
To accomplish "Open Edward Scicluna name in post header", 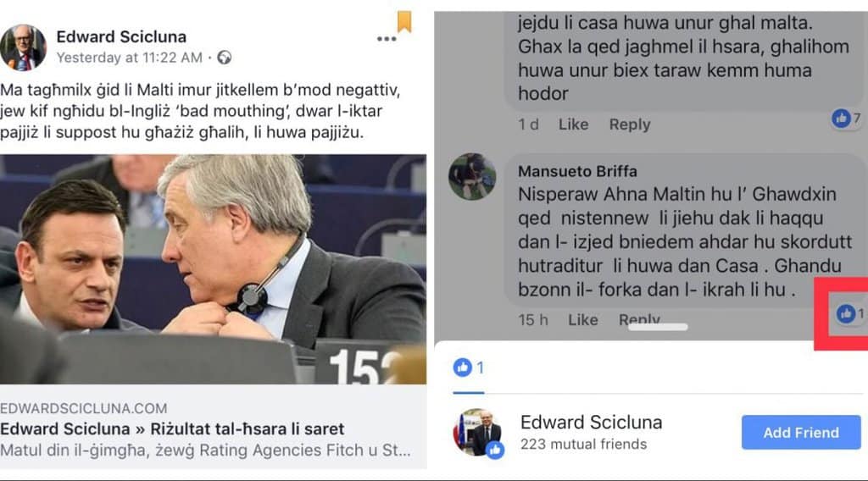I will coord(121,37).
